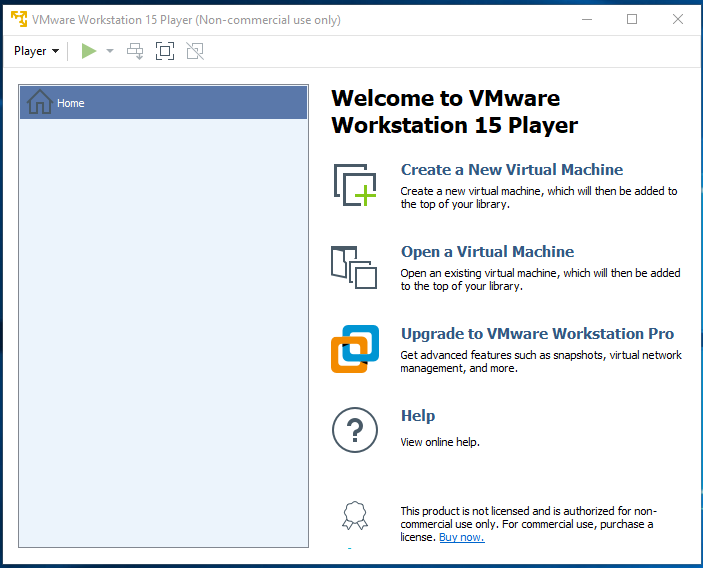
Task: Expand the power options arrow beside play
Action: pyautogui.click(x=110, y=51)
